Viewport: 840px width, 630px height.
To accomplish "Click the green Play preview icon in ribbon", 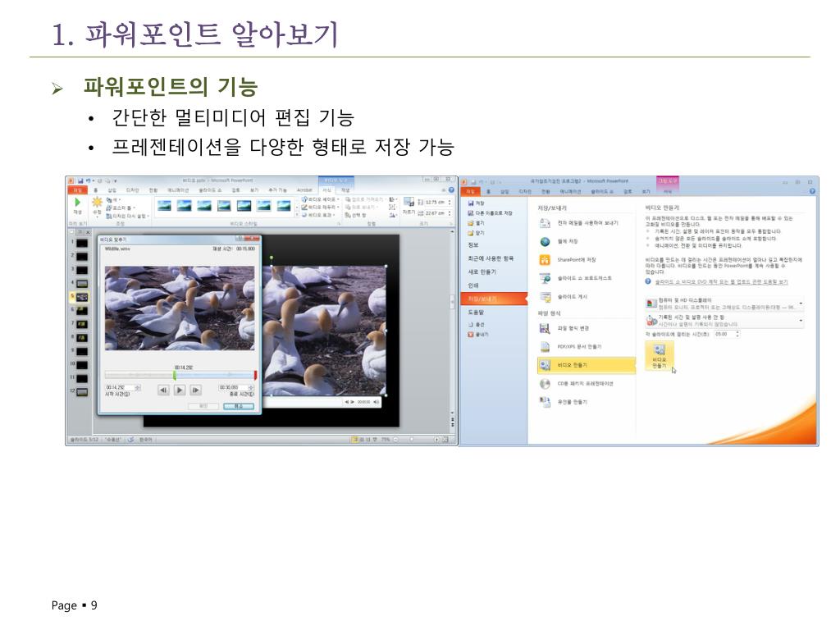I will tap(77, 203).
